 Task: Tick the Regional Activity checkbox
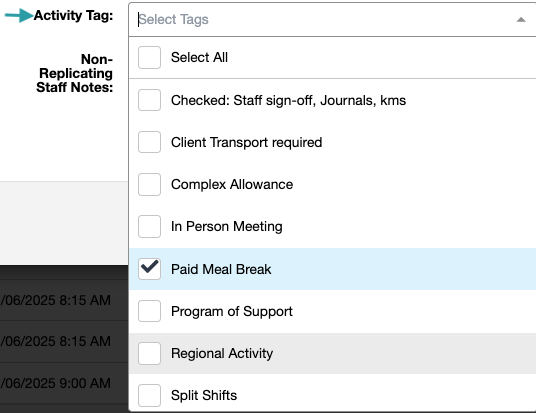(149, 353)
